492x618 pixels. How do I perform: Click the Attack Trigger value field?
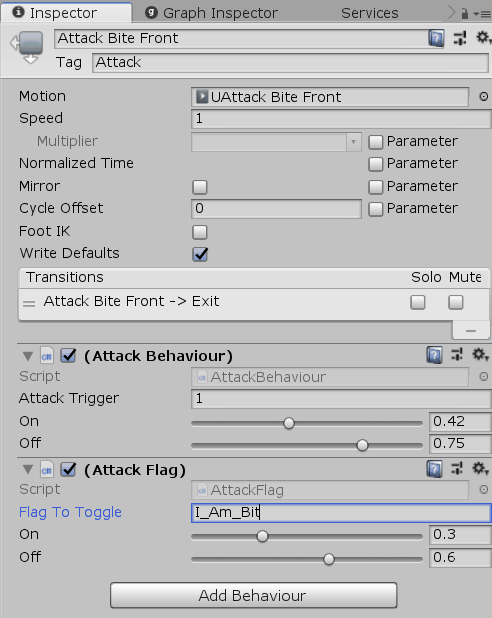click(x=341, y=398)
